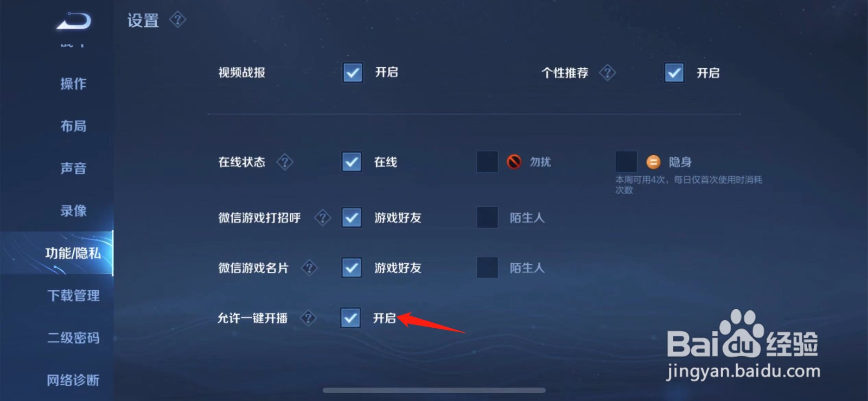The image size is (868, 401).
Task: Uncheck 视频战报 开启 checkbox
Action: tap(353, 72)
